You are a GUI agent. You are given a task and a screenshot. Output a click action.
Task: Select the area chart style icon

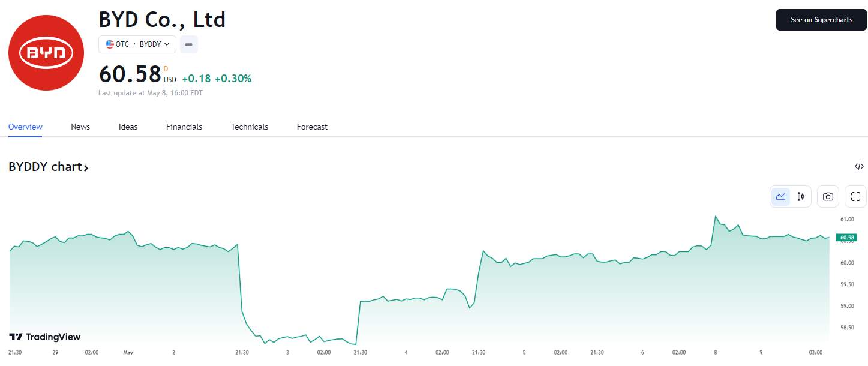click(x=780, y=196)
